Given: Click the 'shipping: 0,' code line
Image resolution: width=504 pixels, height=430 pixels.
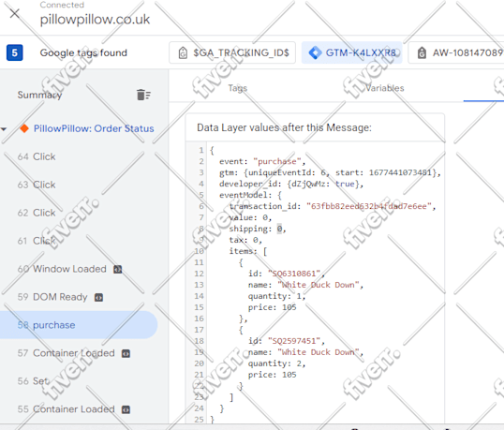Looking at the screenshot, I should click(258, 229).
